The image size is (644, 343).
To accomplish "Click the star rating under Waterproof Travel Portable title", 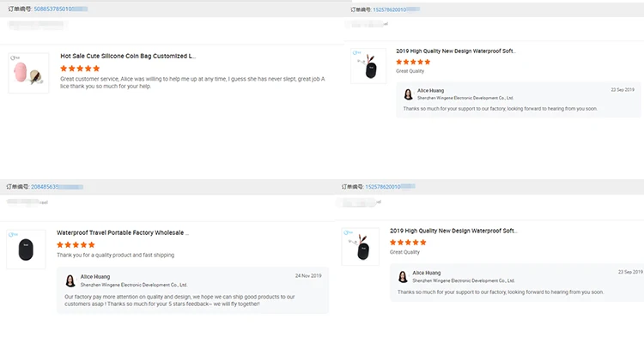I will tap(76, 244).
